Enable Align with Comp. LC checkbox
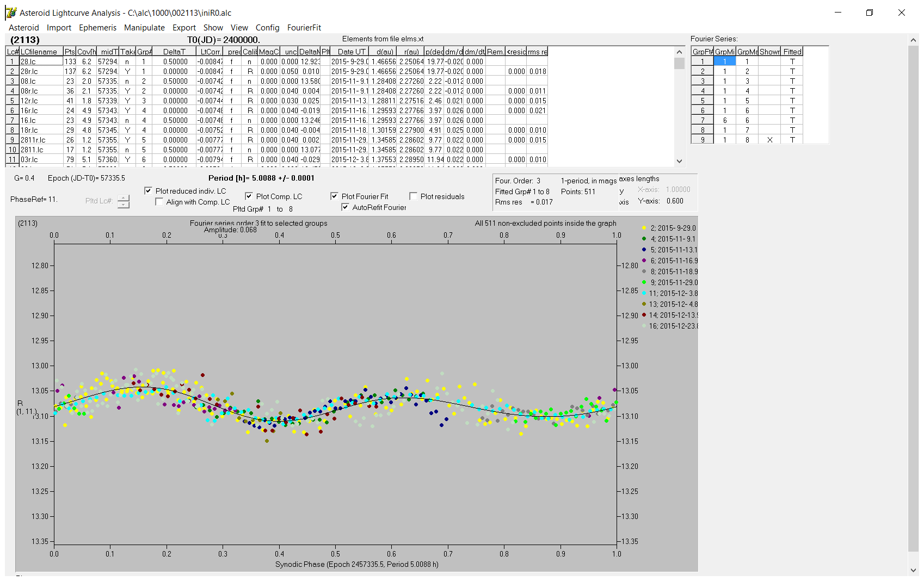This screenshot has height=581, width=924. 159,202
